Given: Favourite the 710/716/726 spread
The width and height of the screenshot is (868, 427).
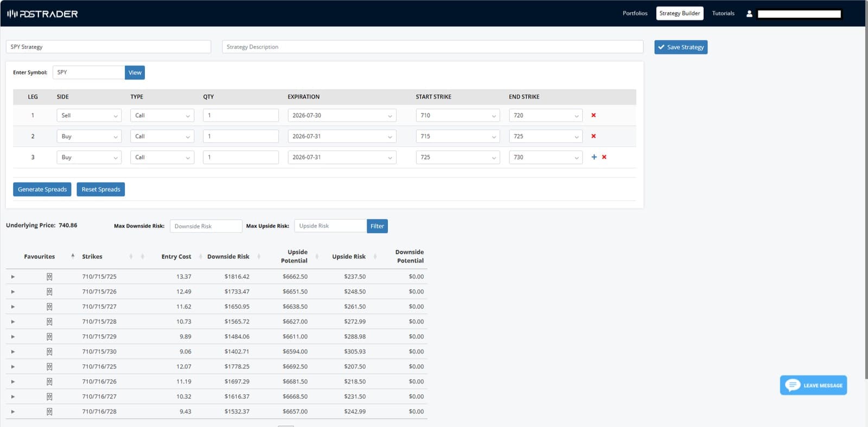Looking at the screenshot, I should coord(49,382).
